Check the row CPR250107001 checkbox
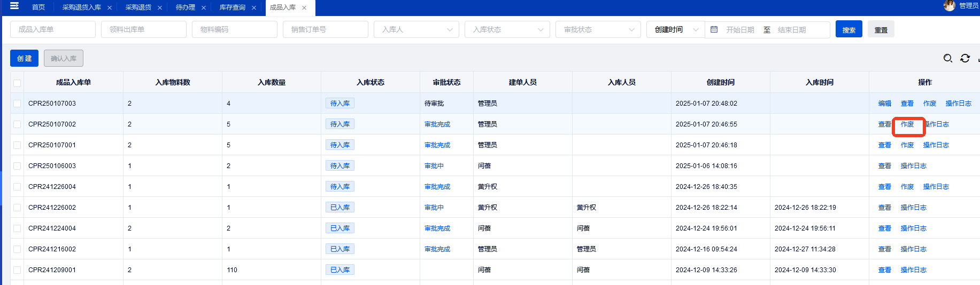This screenshot has height=285, width=980. [x=17, y=145]
